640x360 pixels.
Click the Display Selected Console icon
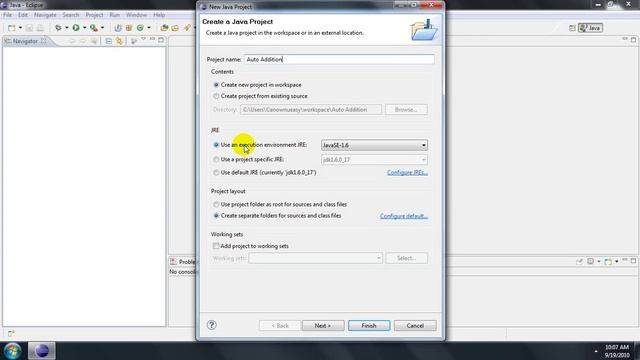pyautogui.click(x=591, y=261)
